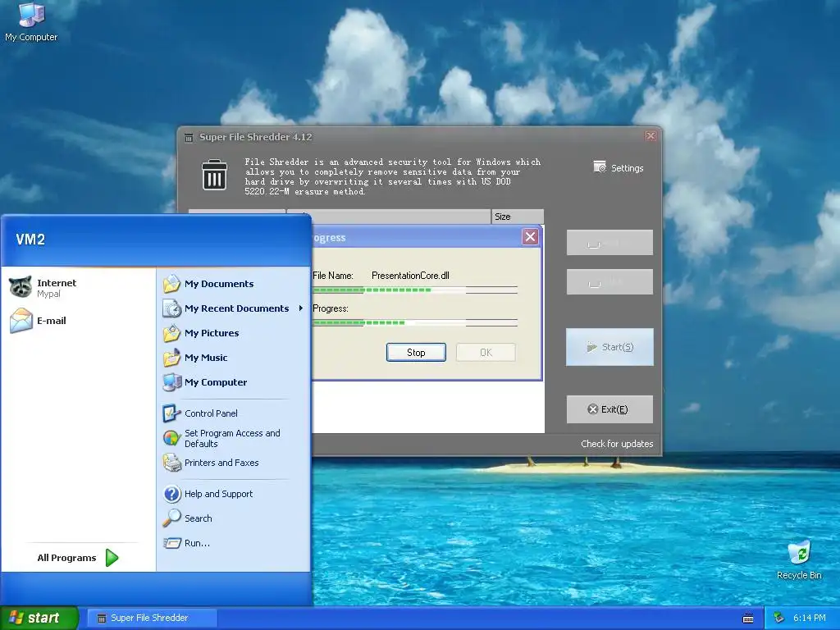Open Control Panel
This screenshot has height=630, width=840.
[200, 413]
